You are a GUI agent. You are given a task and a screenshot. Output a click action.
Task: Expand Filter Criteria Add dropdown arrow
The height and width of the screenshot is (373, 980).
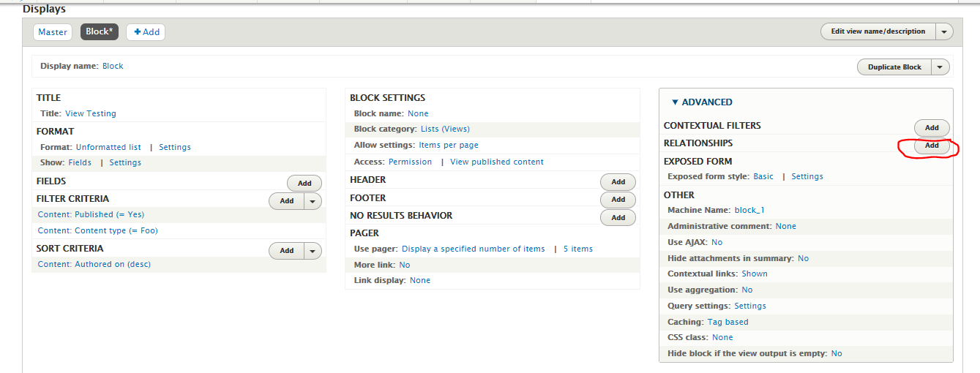coord(313,201)
